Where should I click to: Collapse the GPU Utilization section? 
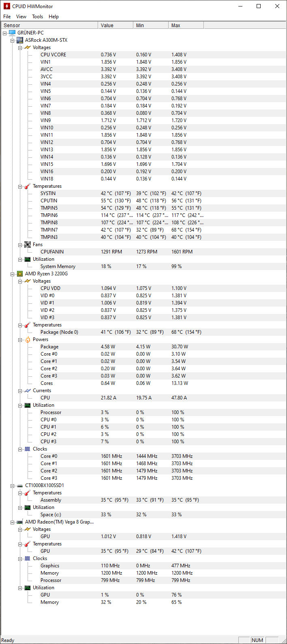tap(20, 587)
